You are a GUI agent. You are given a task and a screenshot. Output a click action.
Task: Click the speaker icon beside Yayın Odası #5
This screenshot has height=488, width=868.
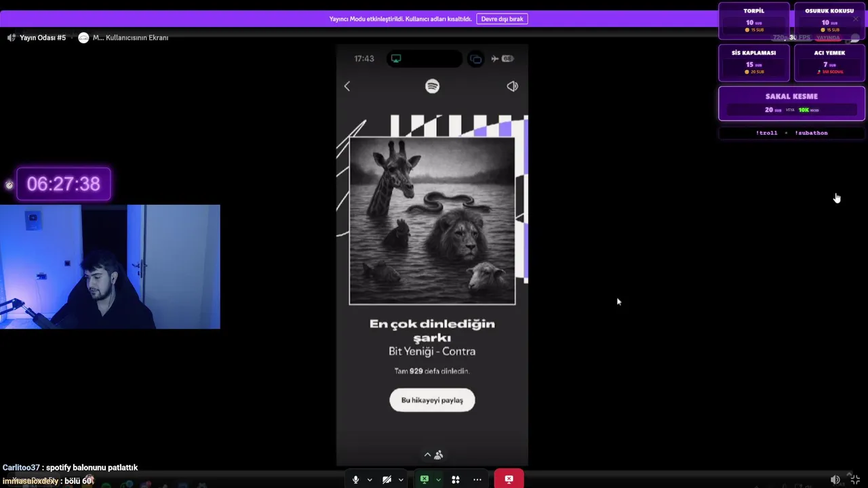11,37
